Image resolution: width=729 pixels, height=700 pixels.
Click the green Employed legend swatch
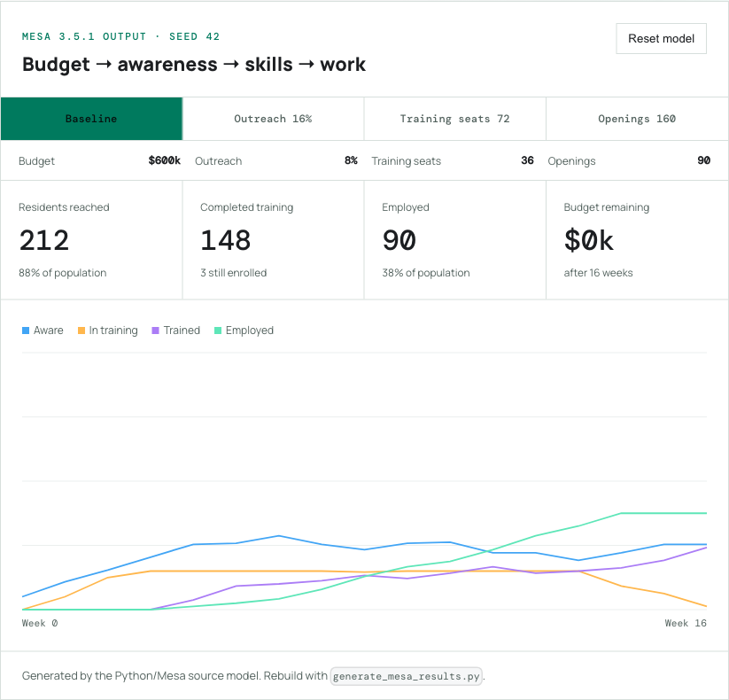pyautogui.click(x=218, y=331)
